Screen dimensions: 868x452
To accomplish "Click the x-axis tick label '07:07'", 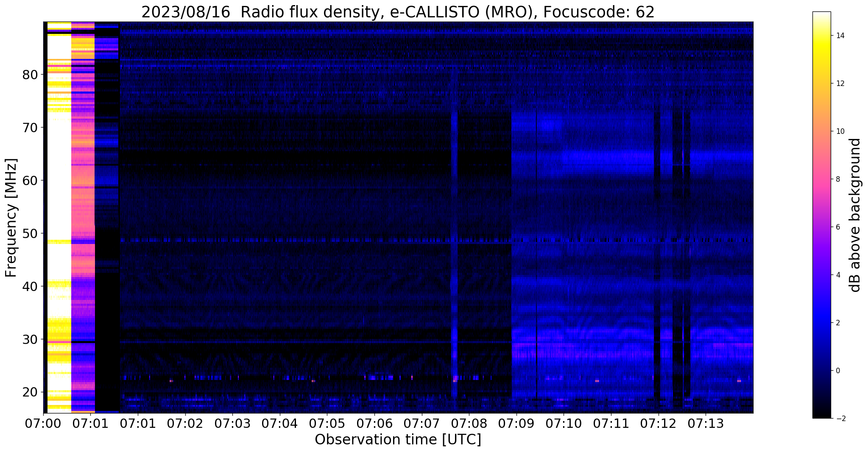I will click(421, 424).
